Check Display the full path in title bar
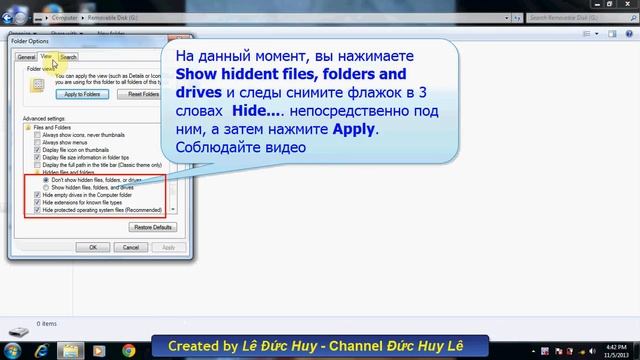Screen dimensions: 640x360 click(x=37, y=165)
